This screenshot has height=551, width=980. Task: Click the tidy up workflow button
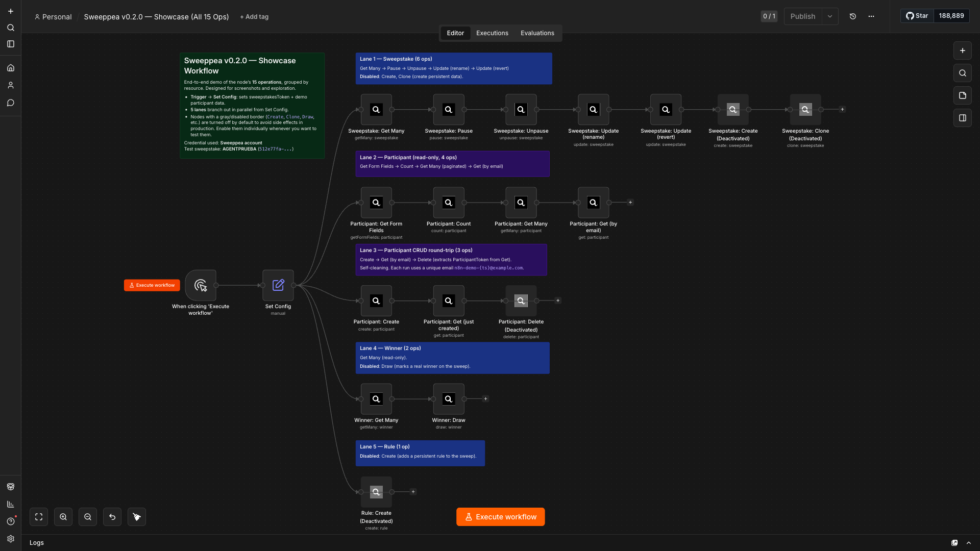(137, 517)
